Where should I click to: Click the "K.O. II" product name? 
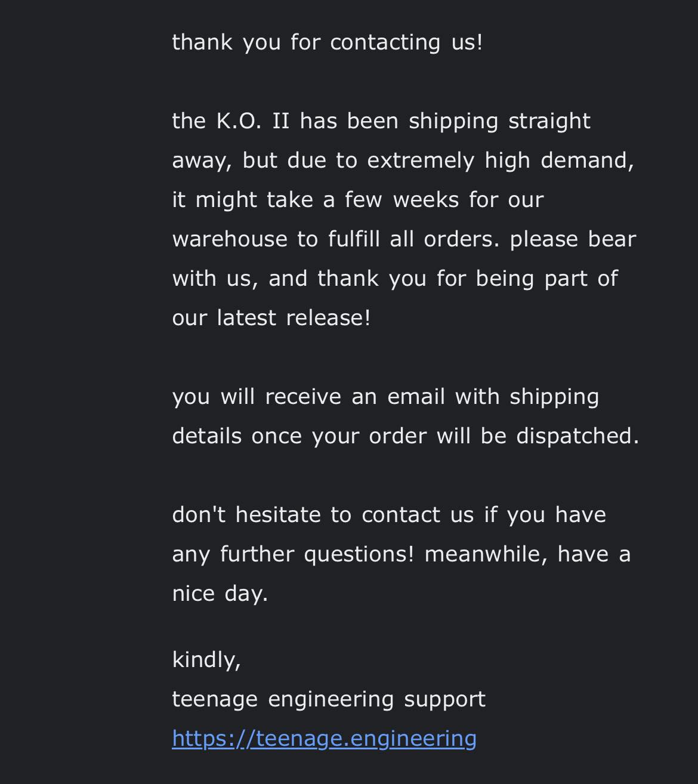pyautogui.click(x=252, y=121)
